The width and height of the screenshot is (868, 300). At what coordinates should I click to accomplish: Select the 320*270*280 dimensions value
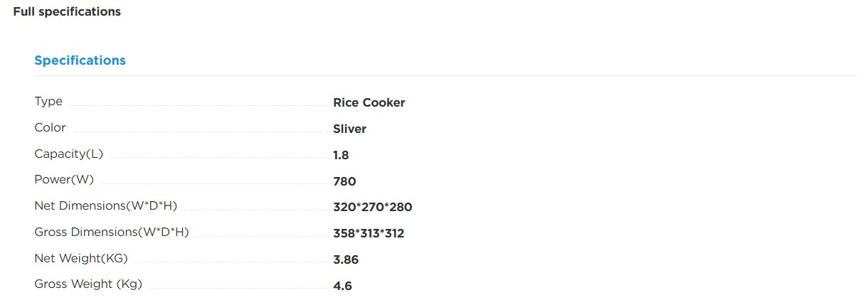click(x=373, y=208)
